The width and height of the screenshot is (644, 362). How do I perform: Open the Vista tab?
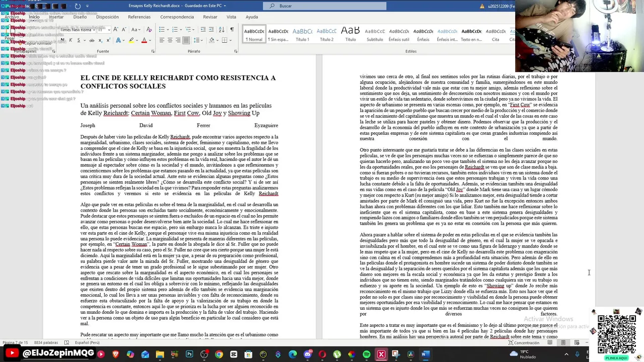point(231,17)
